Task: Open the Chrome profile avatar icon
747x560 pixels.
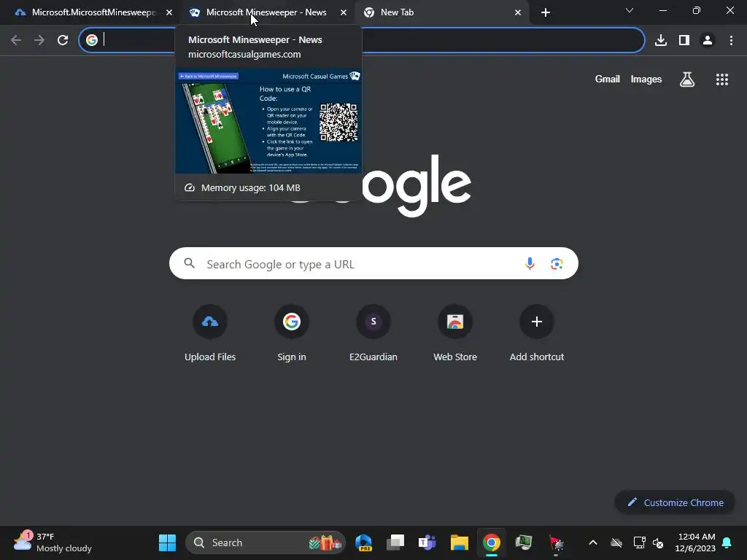Action: (708, 40)
